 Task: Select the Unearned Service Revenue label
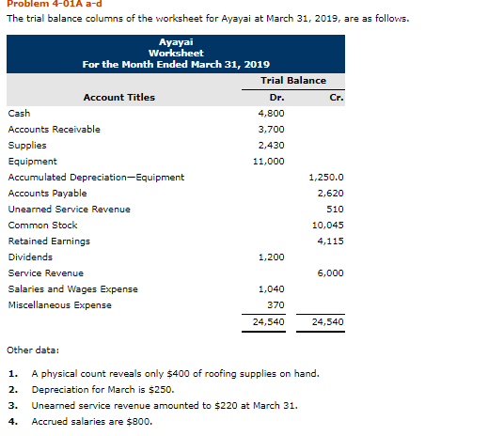(69, 210)
